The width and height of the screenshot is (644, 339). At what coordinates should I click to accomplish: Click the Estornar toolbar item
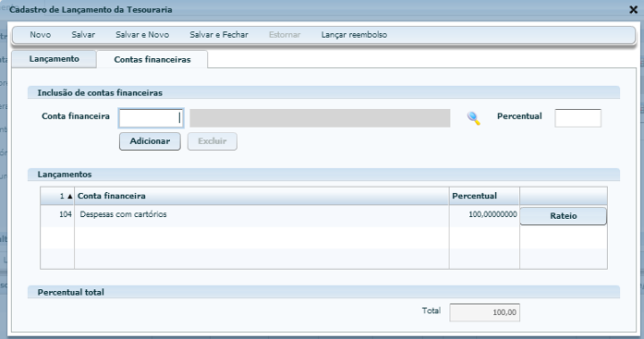tap(285, 35)
